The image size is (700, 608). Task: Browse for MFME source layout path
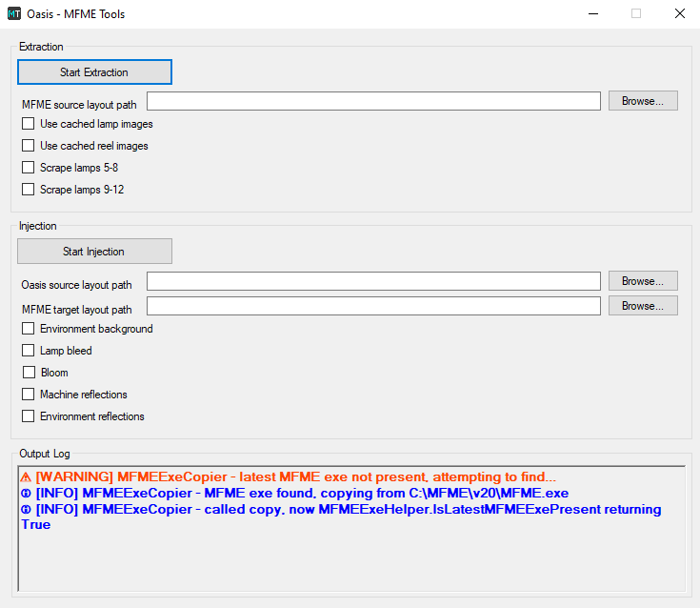point(643,101)
